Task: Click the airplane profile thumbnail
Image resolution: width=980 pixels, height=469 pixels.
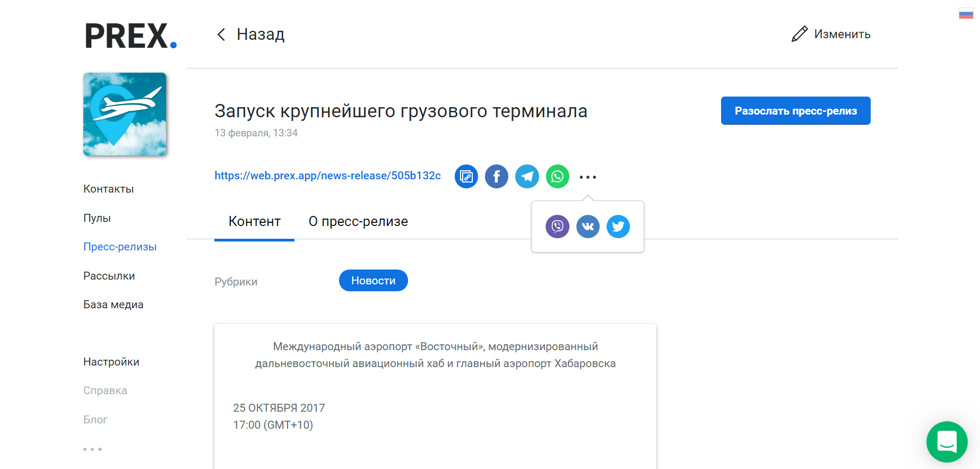Action: pos(125,114)
